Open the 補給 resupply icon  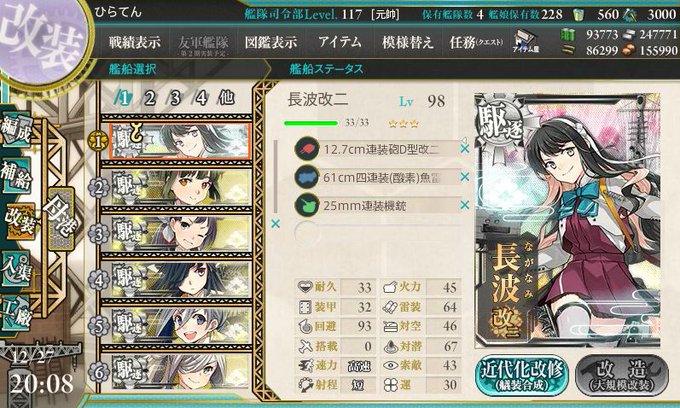click(16, 176)
